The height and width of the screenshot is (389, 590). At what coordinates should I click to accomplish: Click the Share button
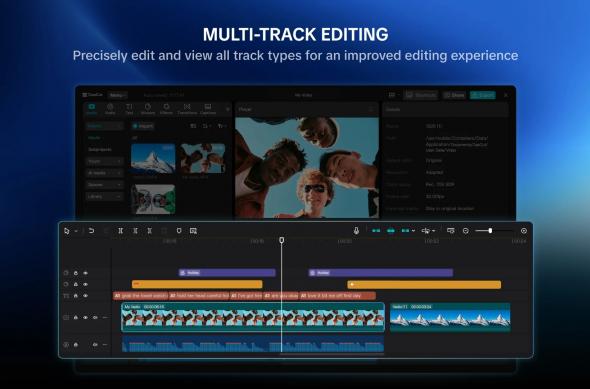pos(455,95)
